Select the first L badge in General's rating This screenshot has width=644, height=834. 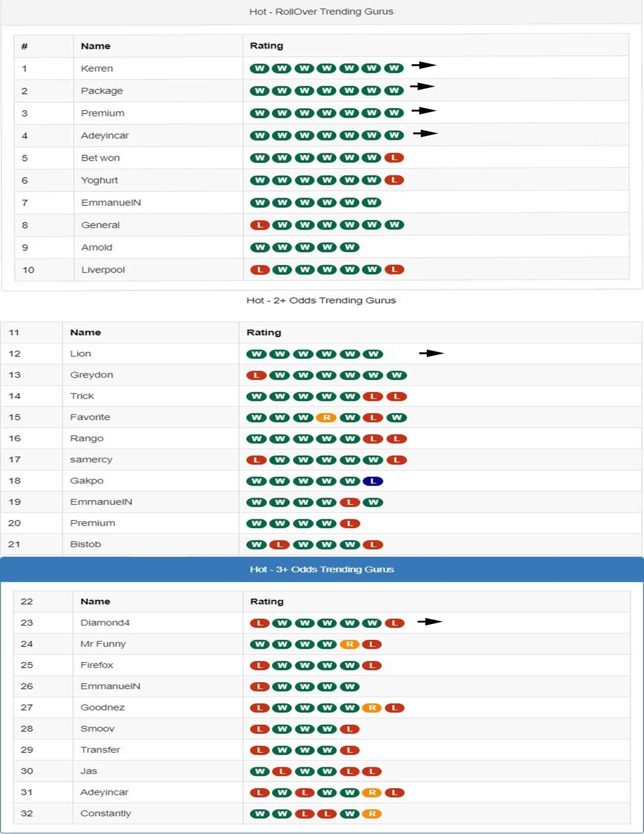click(x=259, y=224)
